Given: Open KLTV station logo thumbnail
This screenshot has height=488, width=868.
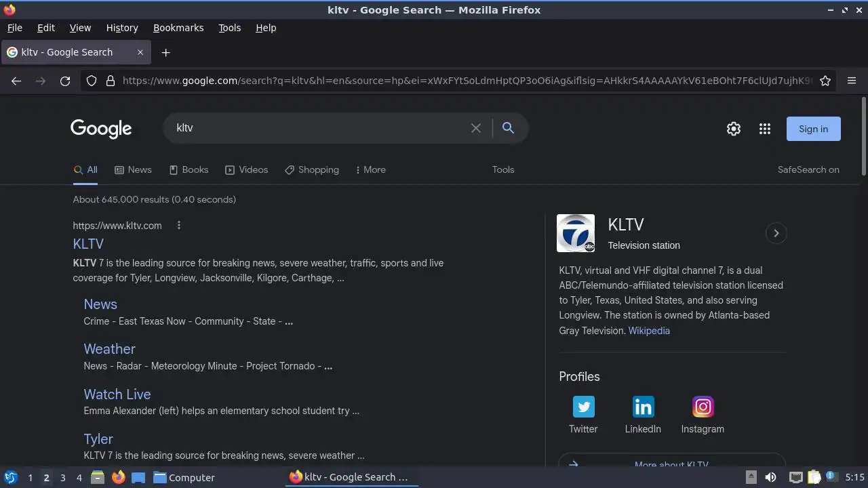Looking at the screenshot, I should pos(576,233).
